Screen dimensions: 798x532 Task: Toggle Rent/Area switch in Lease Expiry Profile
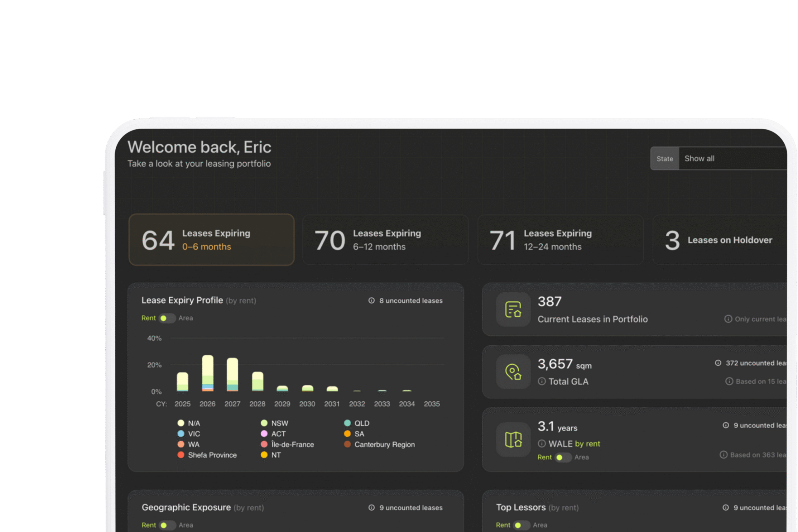pos(167,318)
